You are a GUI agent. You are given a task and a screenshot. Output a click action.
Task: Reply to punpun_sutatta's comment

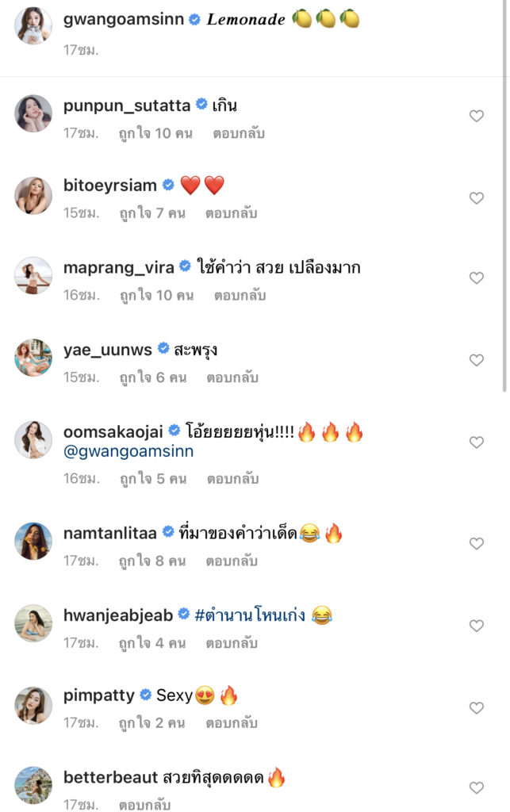pyautogui.click(x=238, y=133)
